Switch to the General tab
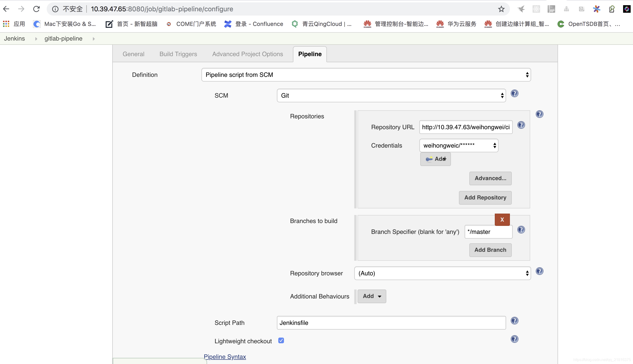The width and height of the screenshot is (633, 364). (133, 54)
